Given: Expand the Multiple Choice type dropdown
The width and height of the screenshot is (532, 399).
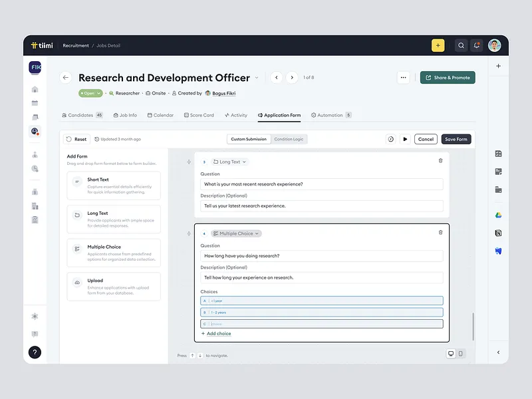Looking at the screenshot, I should point(236,233).
